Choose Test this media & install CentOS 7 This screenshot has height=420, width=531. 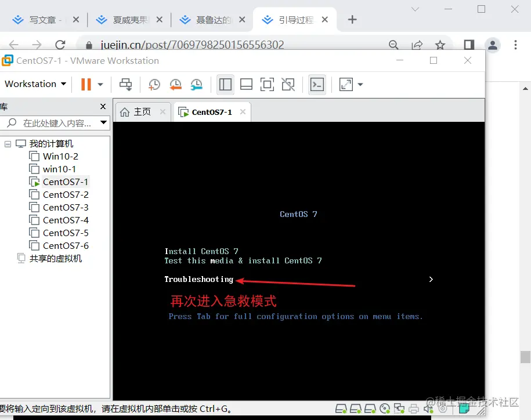pos(243,260)
